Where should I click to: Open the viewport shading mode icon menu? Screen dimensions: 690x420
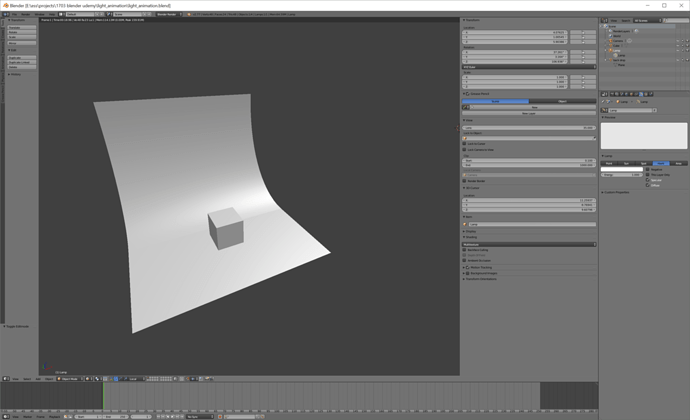click(x=88, y=379)
